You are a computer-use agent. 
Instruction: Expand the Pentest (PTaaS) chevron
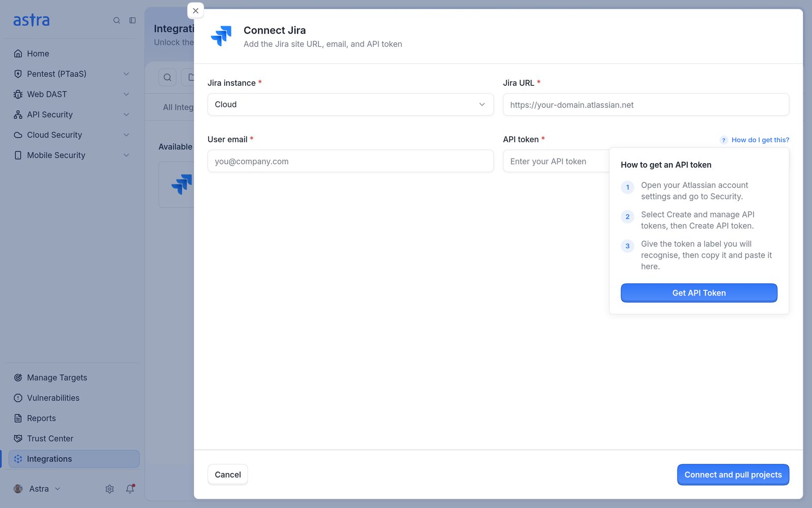[x=126, y=74]
